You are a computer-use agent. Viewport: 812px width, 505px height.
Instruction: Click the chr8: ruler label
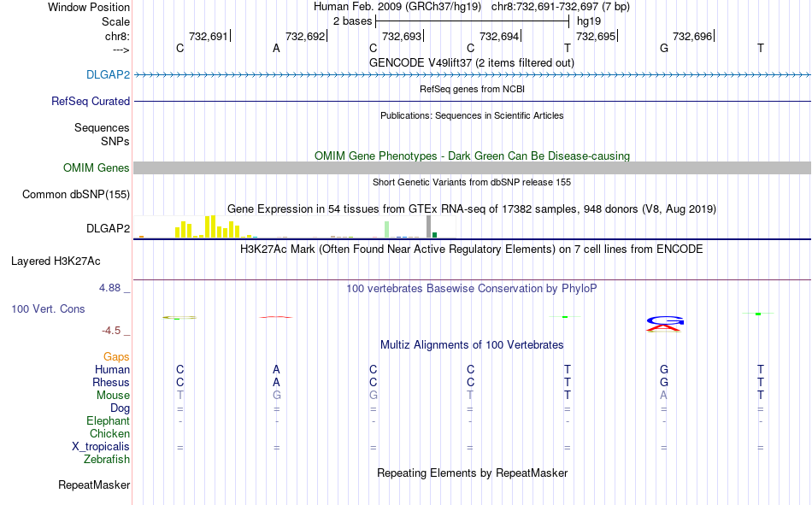click(x=117, y=36)
